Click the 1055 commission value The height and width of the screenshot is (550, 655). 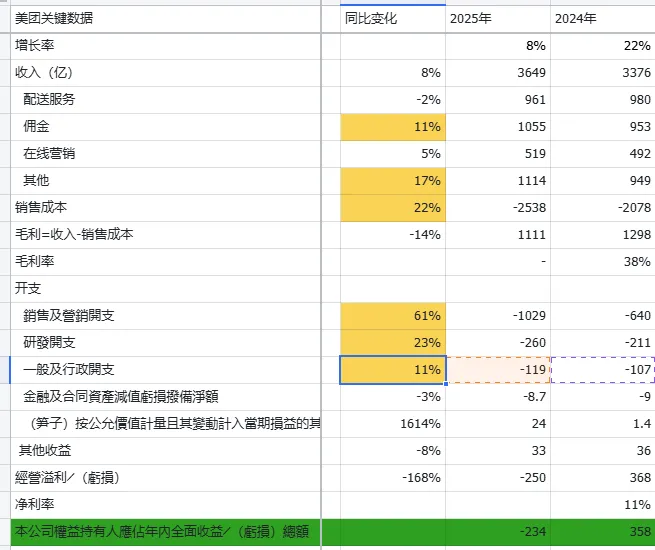(x=498, y=127)
